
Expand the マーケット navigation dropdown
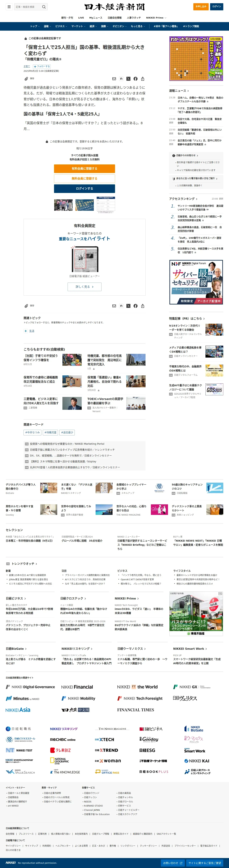78,26
